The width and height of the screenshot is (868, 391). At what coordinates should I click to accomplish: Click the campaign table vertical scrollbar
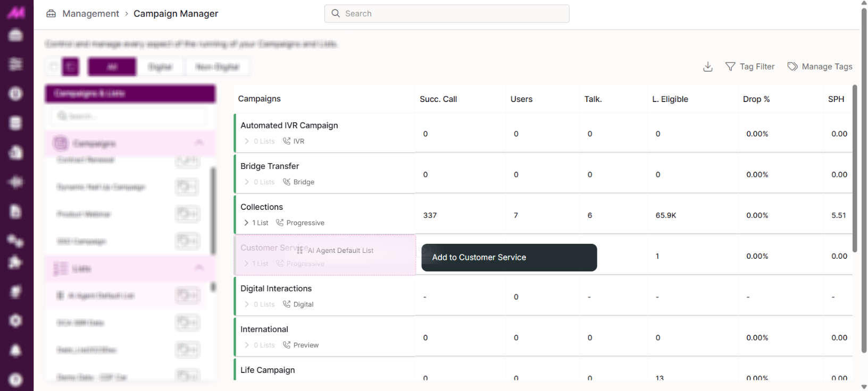(855, 170)
